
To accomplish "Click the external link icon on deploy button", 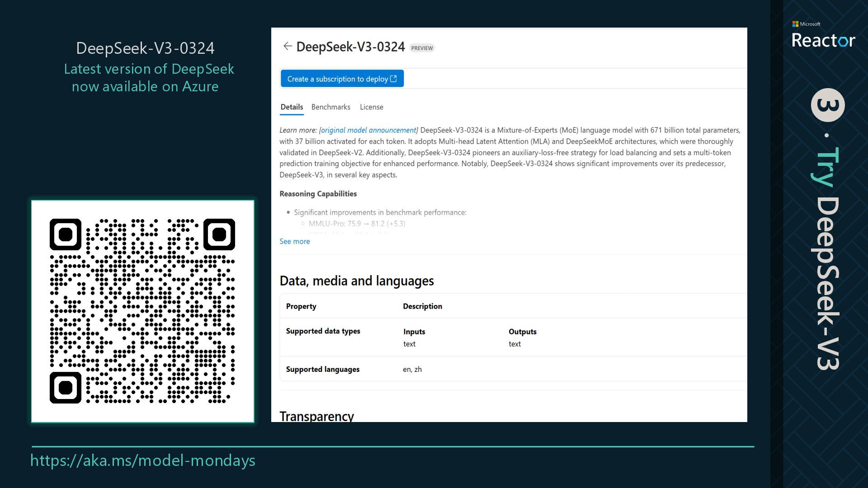I will [x=394, y=79].
